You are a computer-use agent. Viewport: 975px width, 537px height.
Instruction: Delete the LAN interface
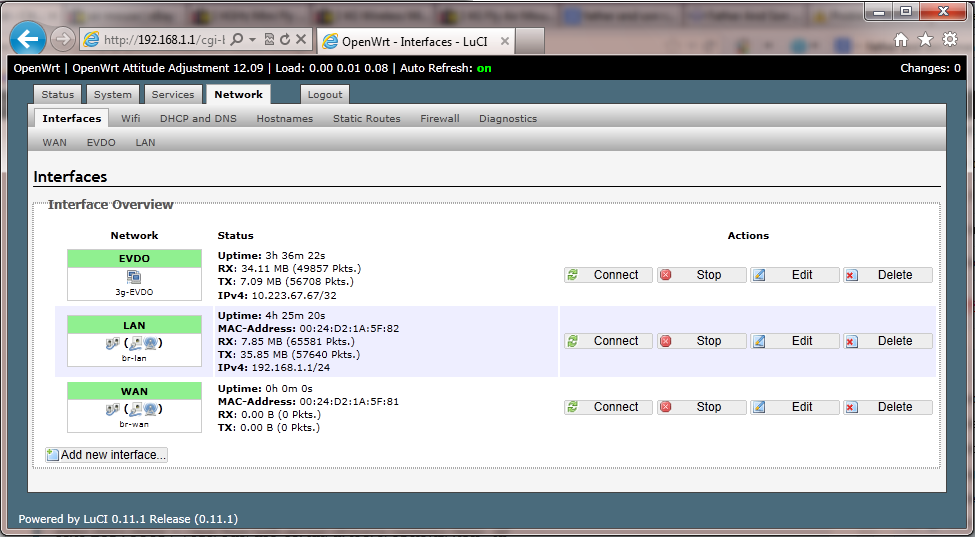888,341
